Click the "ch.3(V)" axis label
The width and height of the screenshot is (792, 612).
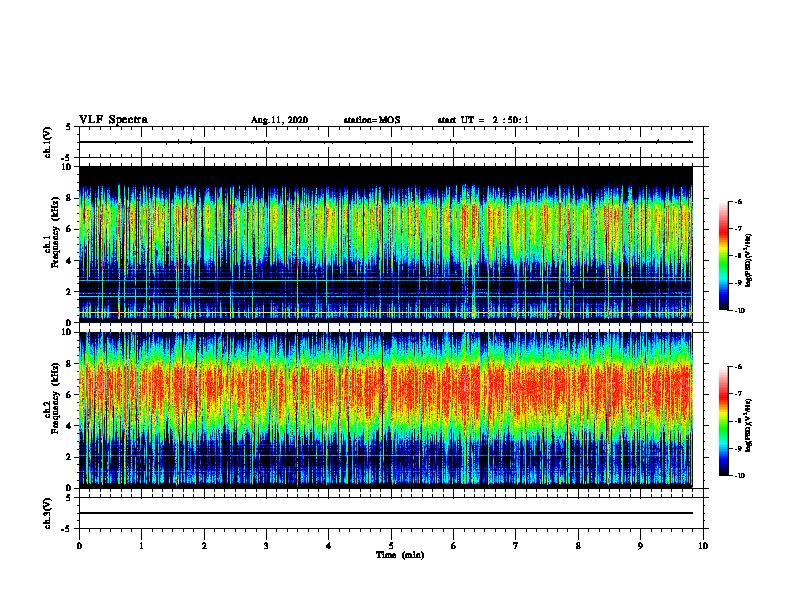(x=48, y=513)
